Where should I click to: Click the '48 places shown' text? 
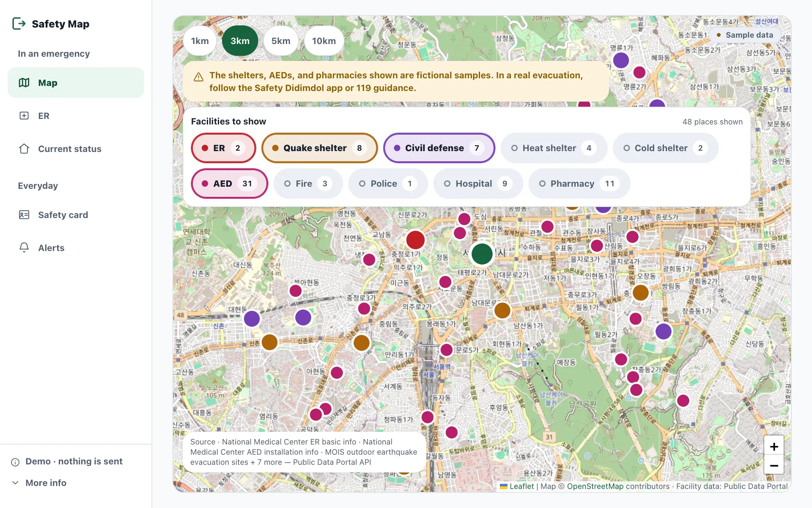(x=712, y=122)
